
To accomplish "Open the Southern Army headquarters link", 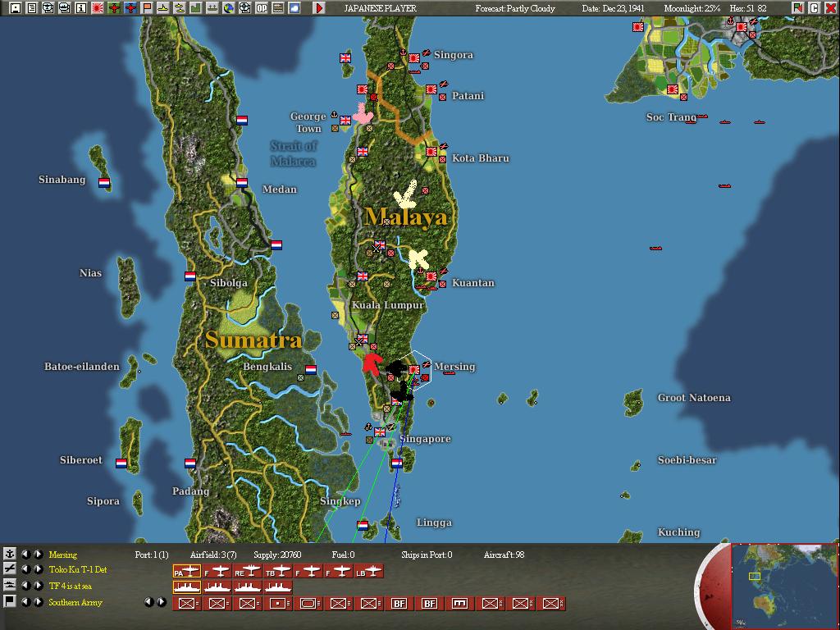I will tap(75, 602).
